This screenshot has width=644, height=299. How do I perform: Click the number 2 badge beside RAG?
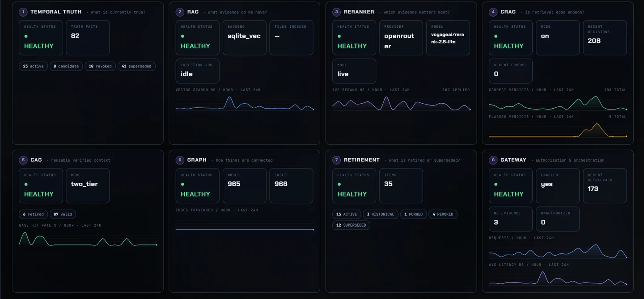click(x=180, y=12)
